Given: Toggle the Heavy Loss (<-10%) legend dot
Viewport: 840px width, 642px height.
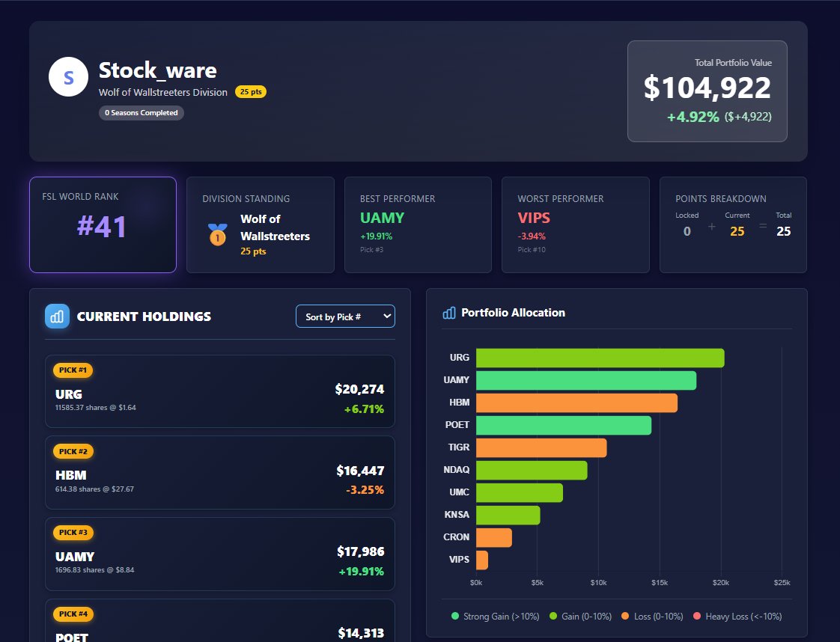Looking at the screenshot, I should [x=697, y=617].
